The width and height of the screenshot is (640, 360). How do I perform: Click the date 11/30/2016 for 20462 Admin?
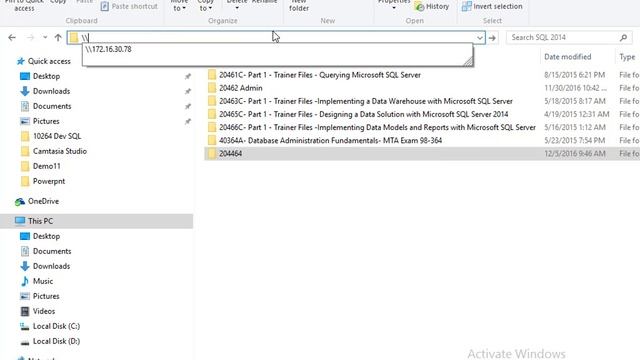(576, 88)
